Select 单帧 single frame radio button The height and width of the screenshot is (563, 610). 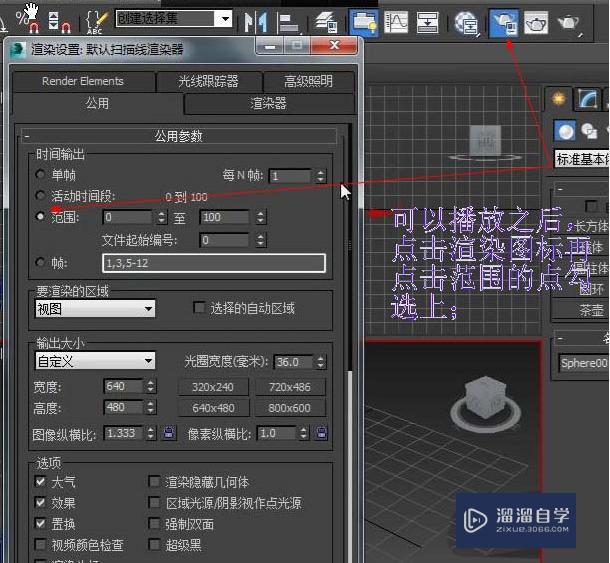40,174
